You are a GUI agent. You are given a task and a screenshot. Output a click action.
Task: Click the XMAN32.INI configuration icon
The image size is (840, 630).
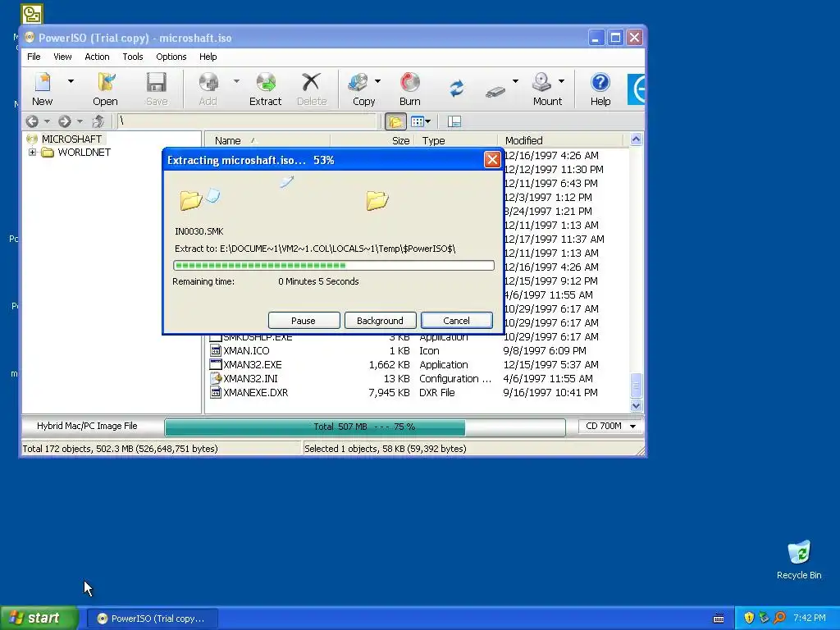(216, 379)
